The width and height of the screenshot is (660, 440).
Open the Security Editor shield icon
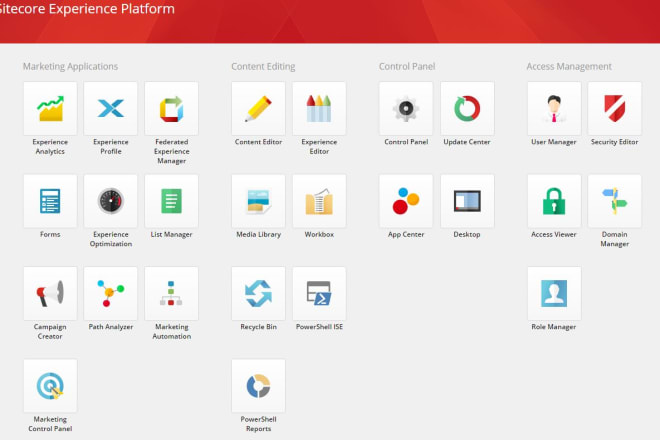(x=615, y=109)
